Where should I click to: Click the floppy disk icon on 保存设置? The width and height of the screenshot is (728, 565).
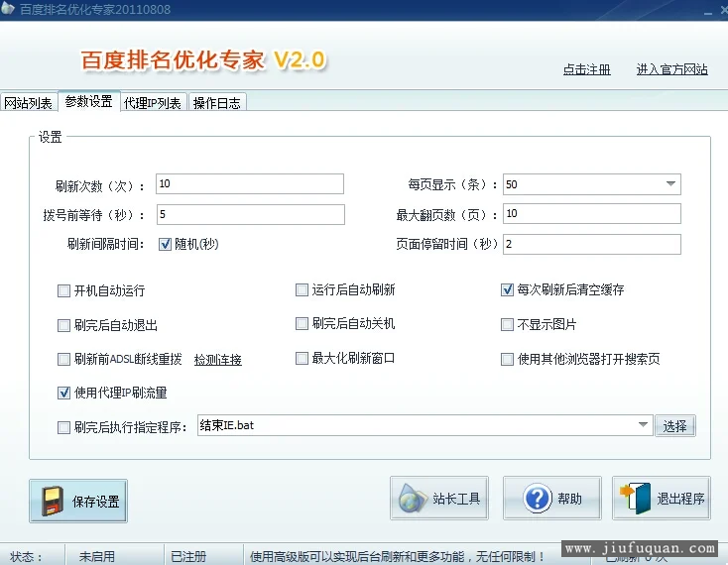52,502
